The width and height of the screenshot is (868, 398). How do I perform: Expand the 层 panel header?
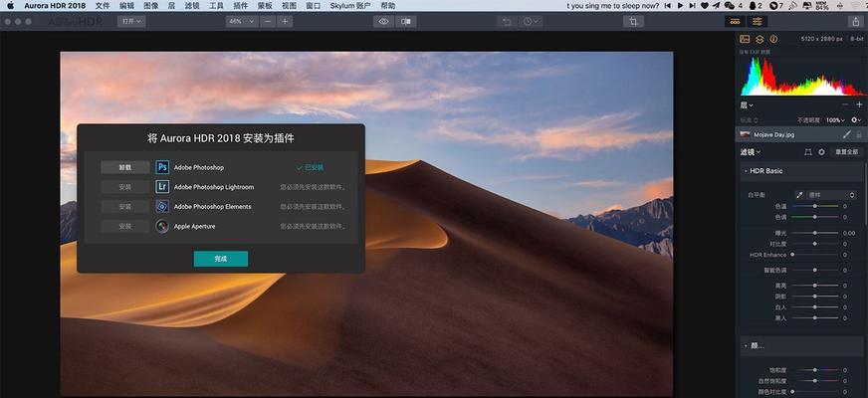(x=747, y=104)
